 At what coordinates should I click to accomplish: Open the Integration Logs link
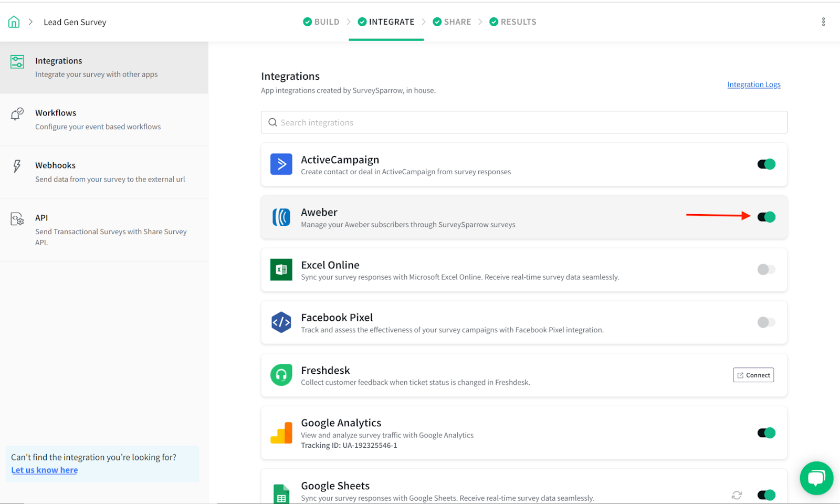[754, 85]
